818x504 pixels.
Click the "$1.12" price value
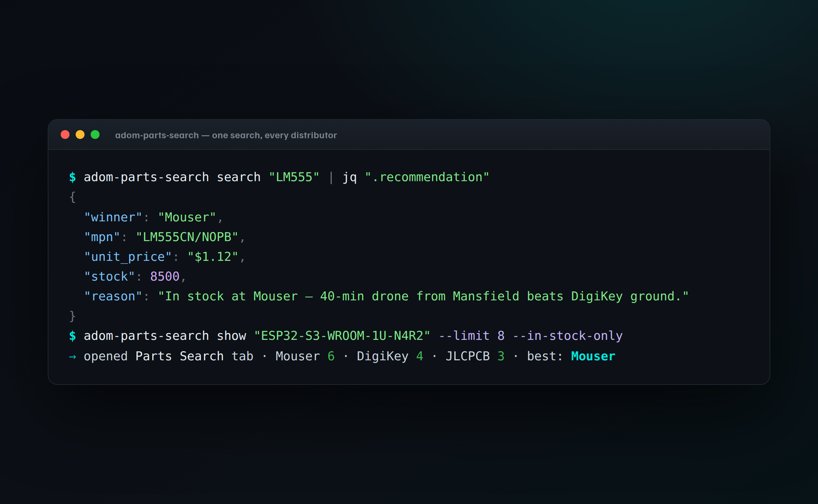[213, 257]
